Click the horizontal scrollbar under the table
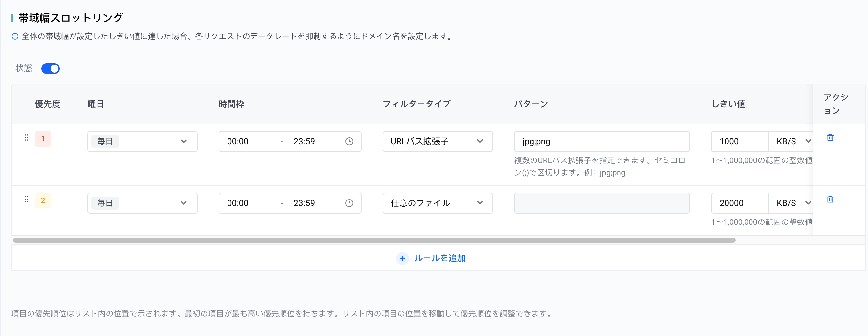Viewport: 868px width, 336px height. tap(374, 240)
